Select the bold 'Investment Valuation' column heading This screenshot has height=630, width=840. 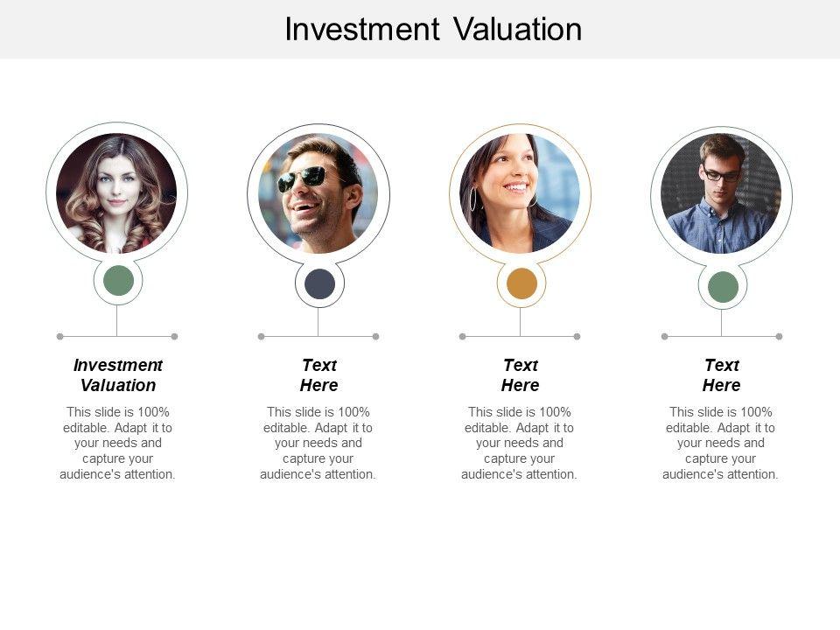click(x=118, y=374)
